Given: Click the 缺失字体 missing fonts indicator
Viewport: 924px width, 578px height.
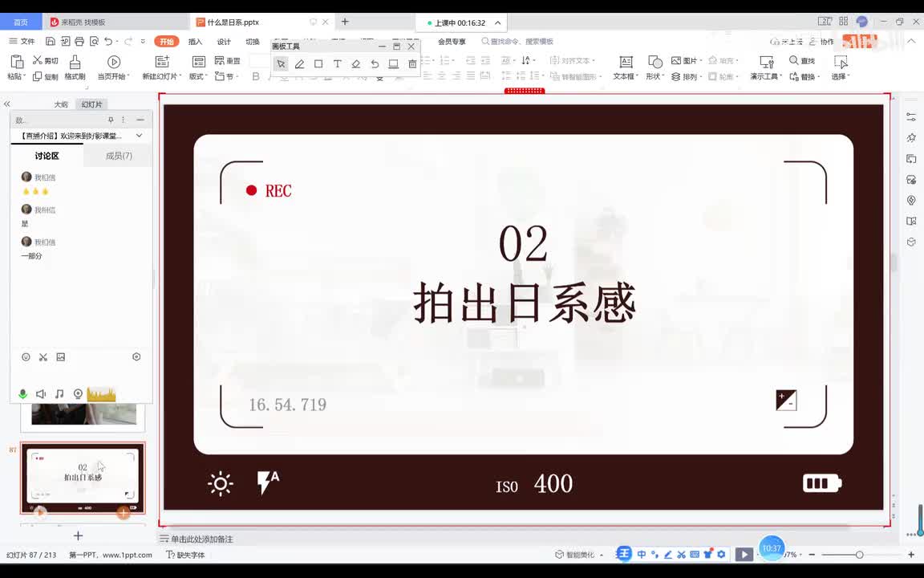Looking at the screenshot, I should pos(185,555).
